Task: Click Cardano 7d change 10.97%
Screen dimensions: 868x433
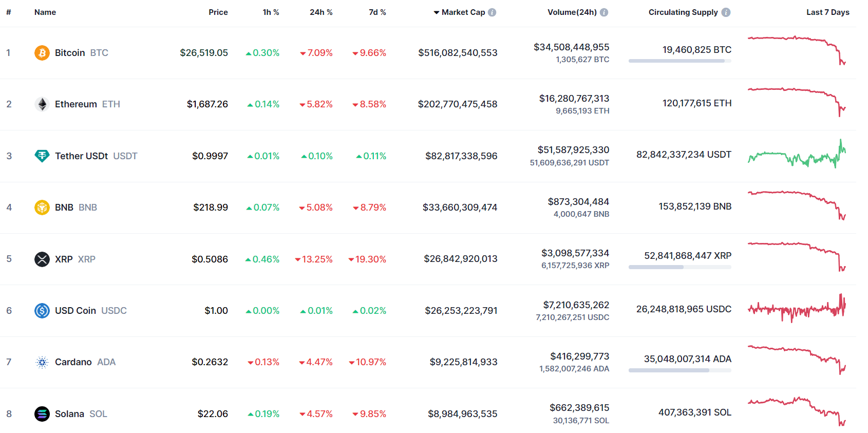Action: 367,362
